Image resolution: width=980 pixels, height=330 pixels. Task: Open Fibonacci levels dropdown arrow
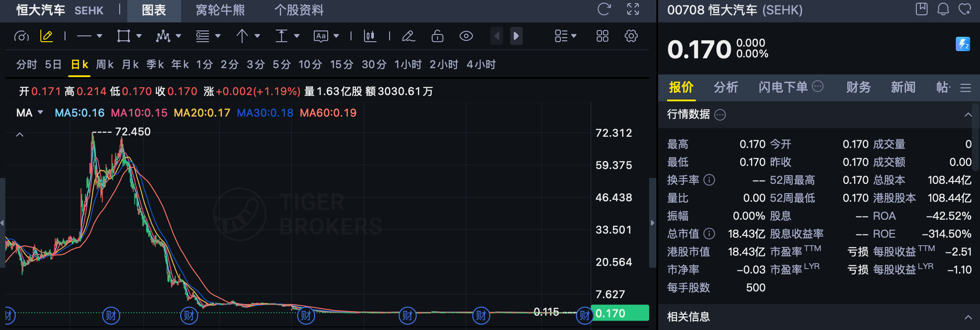[x=218, y=36]
